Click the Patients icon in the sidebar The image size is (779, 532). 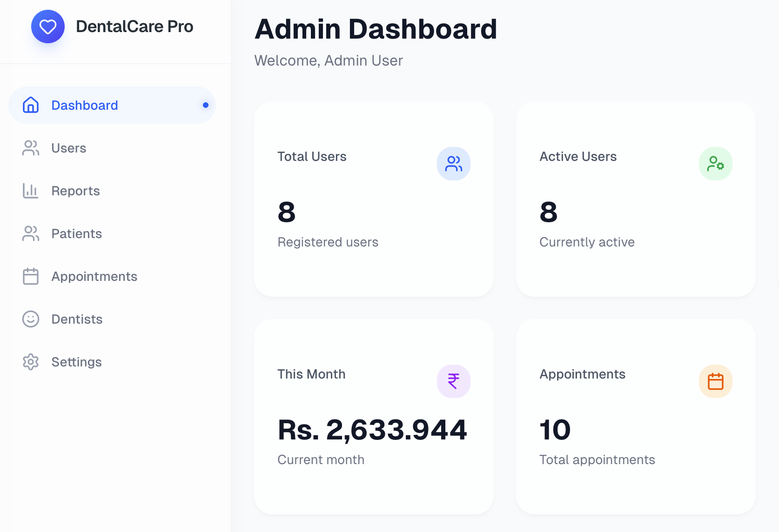point(30,233)
